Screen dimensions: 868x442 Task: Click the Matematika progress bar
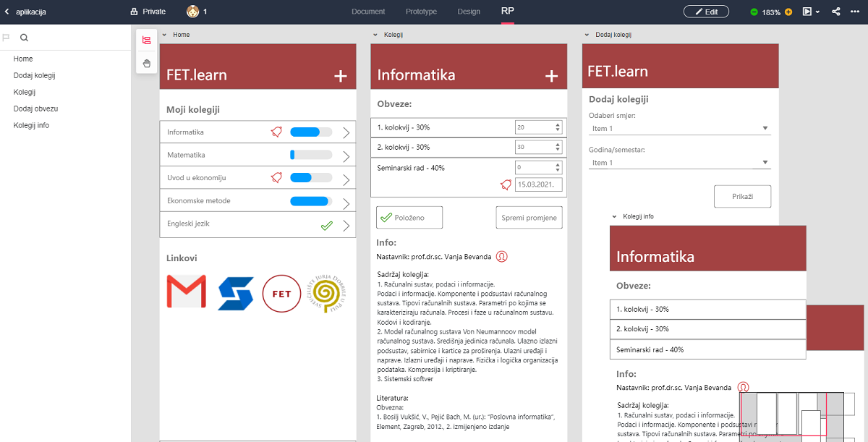tap(311, 155)
